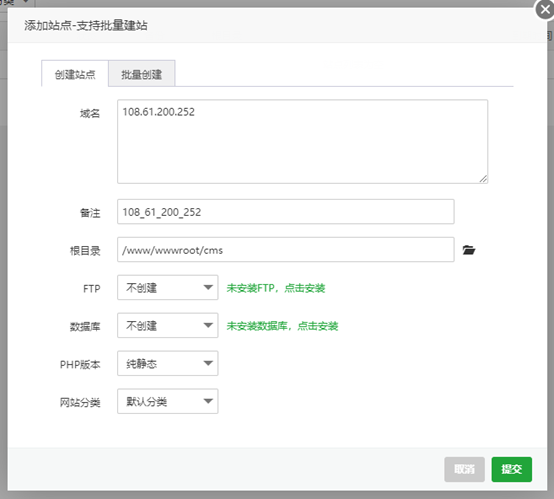
Task: Expand the 网站分类 默认分类 dropdown
Action: click(x=167, y=401)
